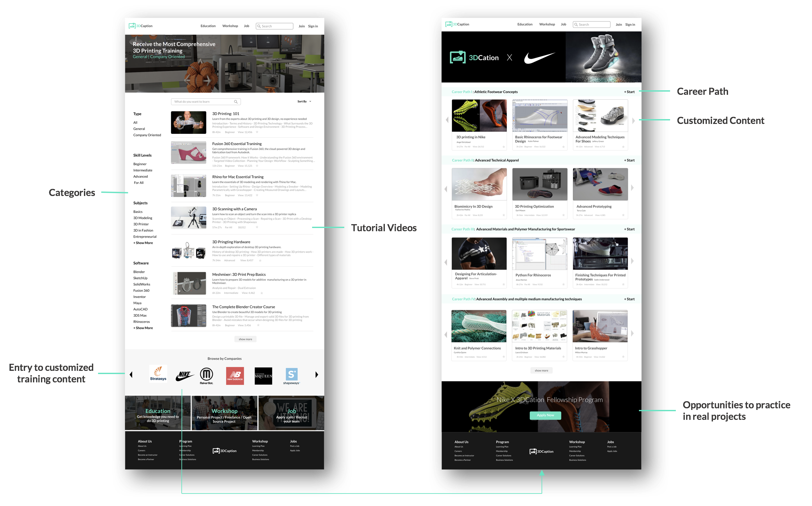Image resolution: width=812 pixels, height=506 pixels.
Task: Select the Beginner skill level filter
Action: [140, 164]
